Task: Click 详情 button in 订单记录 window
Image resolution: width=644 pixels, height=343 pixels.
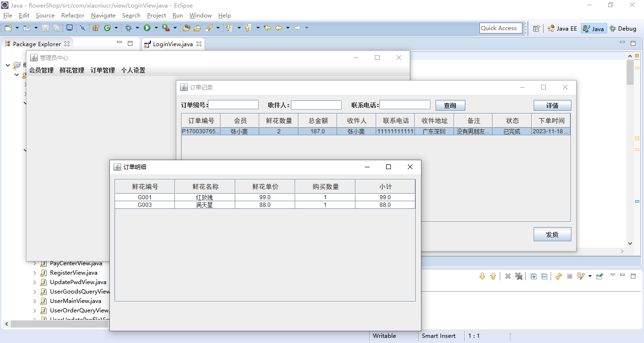Action: point(553,106)
